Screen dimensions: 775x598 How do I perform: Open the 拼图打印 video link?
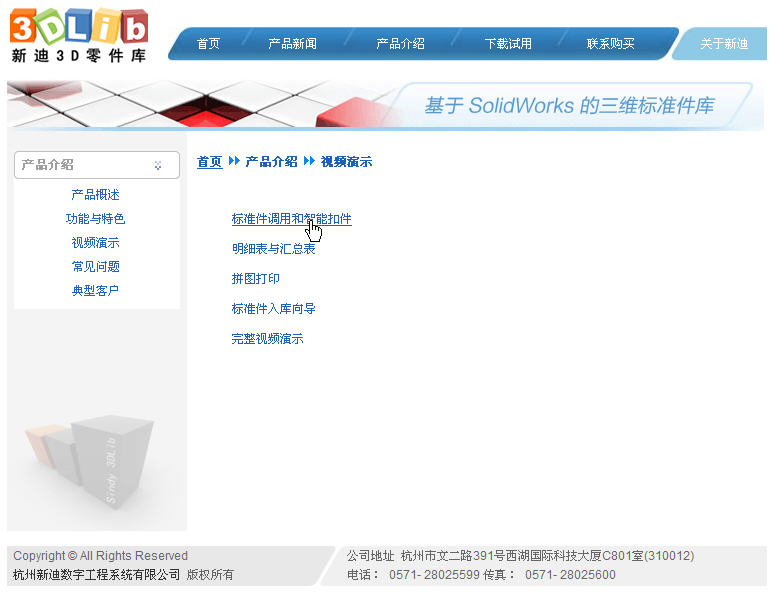coord(256,279)
